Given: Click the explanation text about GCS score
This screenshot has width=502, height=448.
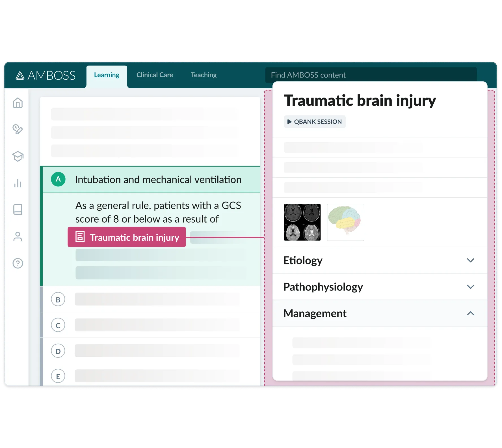Looking at the screenshot, I should (158, 212).
